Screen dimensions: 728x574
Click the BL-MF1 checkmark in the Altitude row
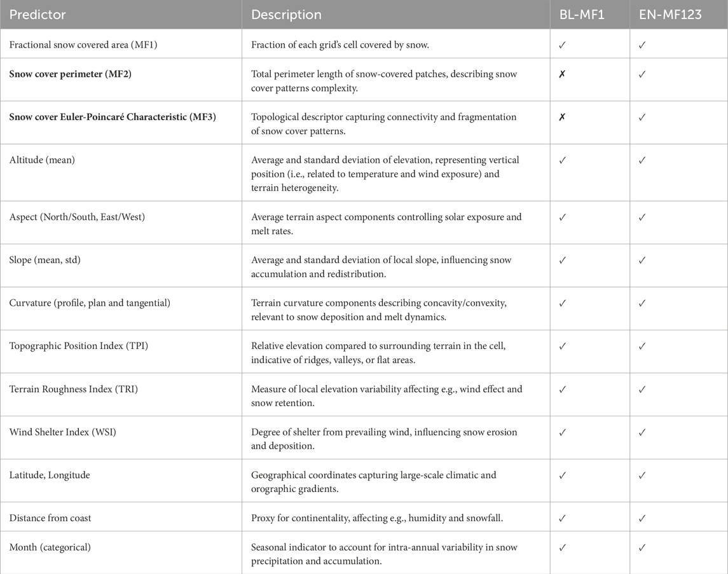click(x=563, y=161)
